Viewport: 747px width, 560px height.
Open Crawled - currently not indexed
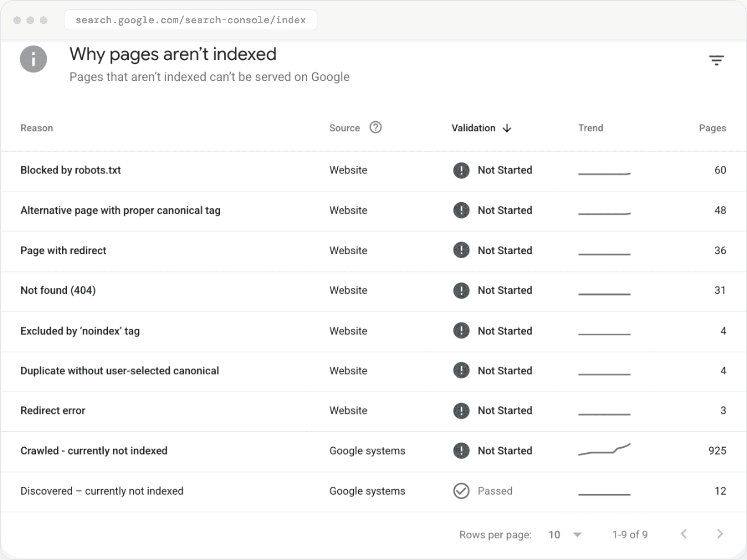(x=94, y=451)
